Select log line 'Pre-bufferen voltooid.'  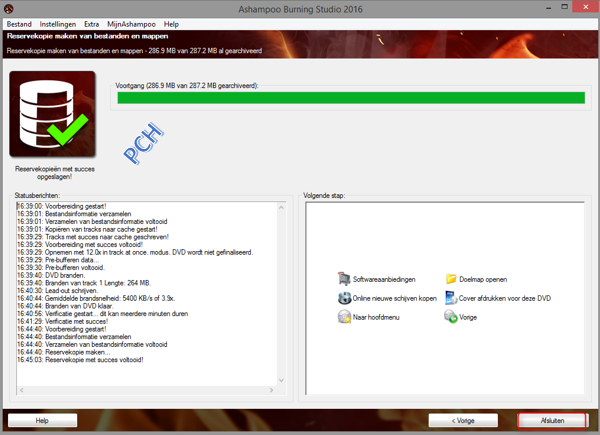click(61, 267)
